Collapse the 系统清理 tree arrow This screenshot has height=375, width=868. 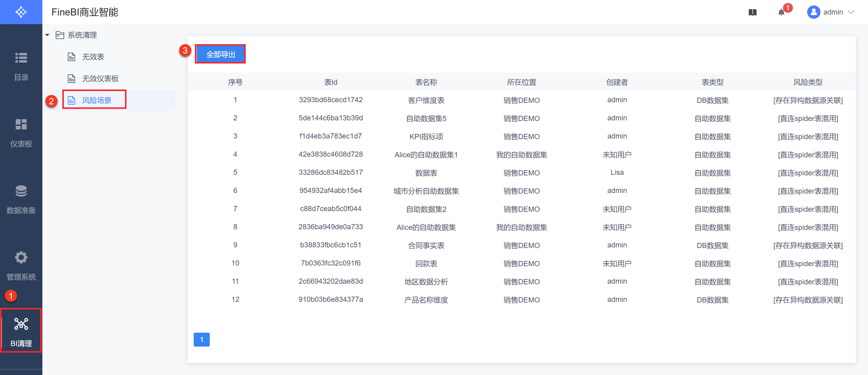coord(47,35)
